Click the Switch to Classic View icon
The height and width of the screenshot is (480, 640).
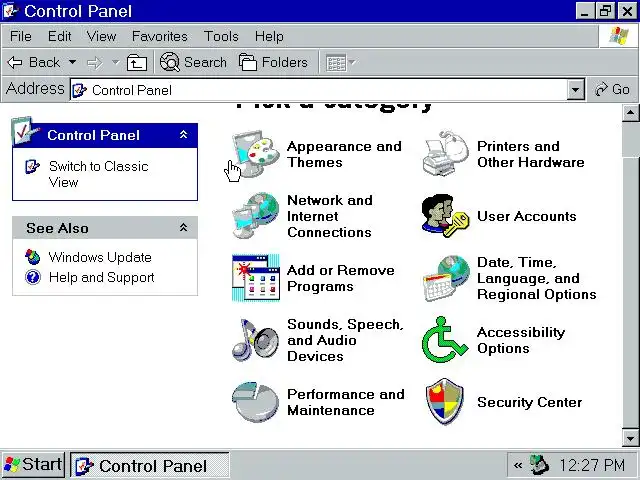tap(32, 167)
